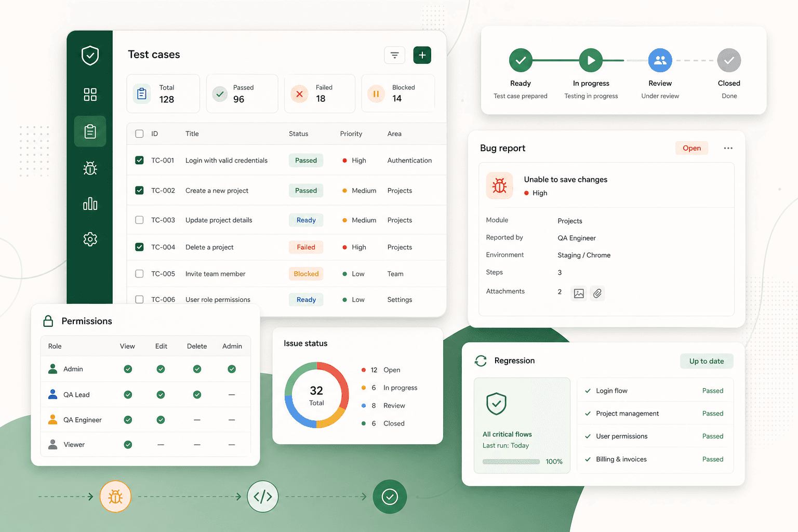The width and height of the screenshot is (798, 532).
Task: Uncheck the TC-002 row checkbox
Action: [x=139, y=190]
